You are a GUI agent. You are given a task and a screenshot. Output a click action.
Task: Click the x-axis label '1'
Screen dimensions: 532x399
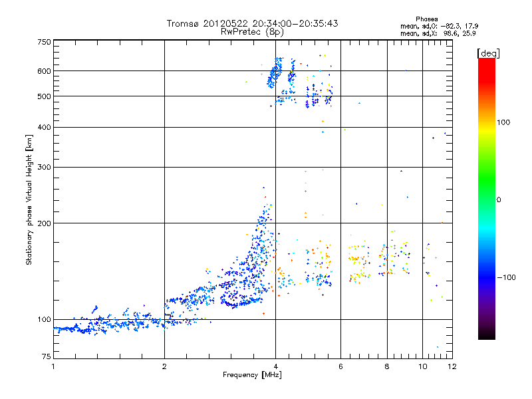click(53, 366)
